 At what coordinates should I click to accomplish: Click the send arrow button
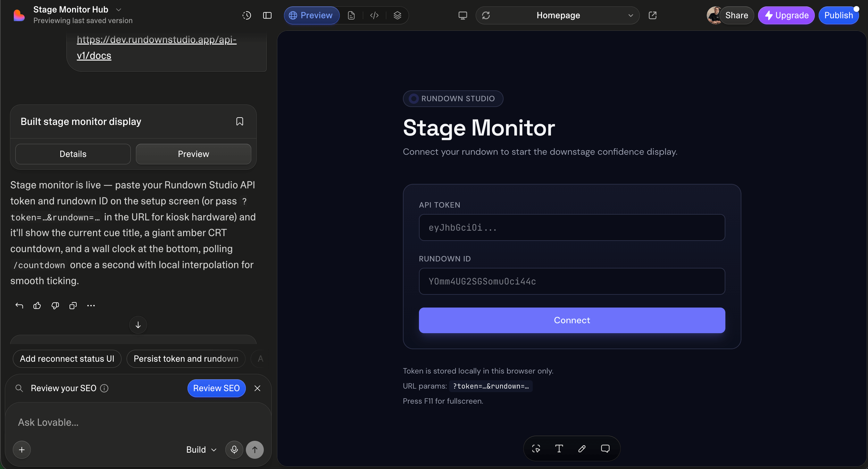[255, 449]
